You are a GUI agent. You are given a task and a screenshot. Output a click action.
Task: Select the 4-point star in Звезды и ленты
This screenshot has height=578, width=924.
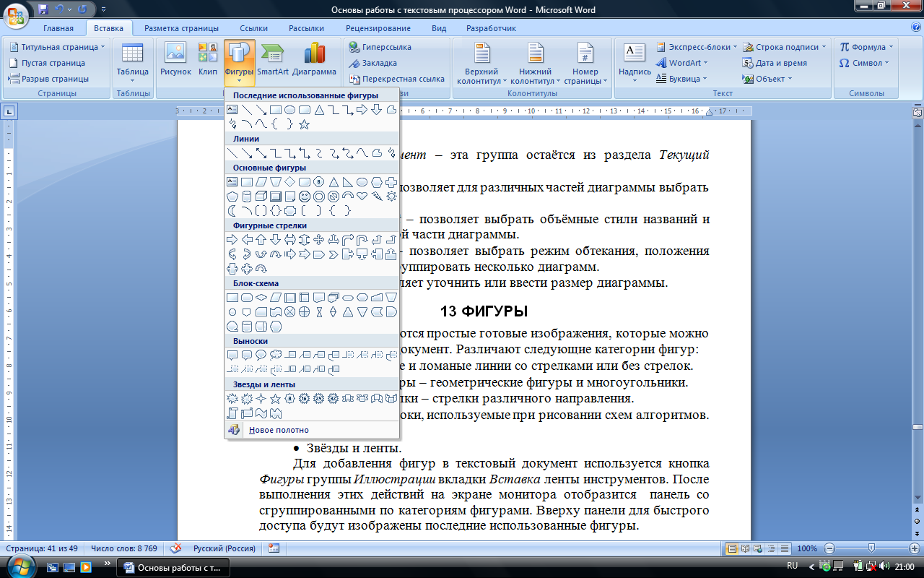coord(261,398)
